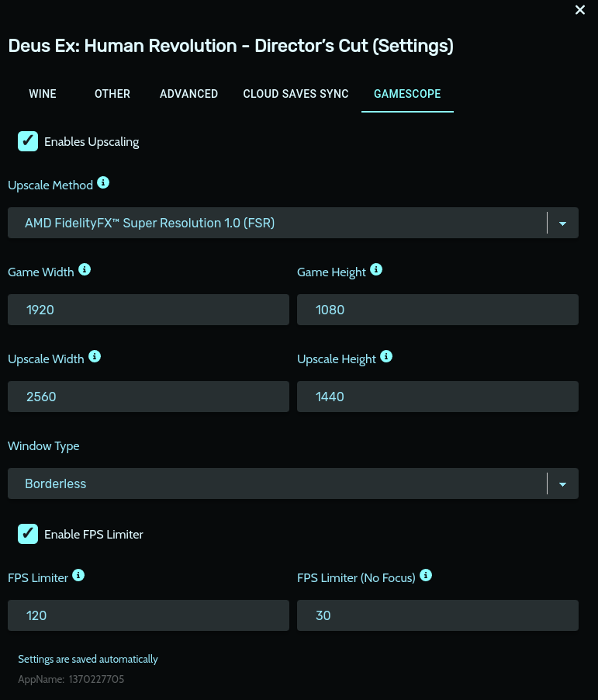Go to the ADVANCED tab
Image resolution: width=598 pixels, height=700 pixels.
188,94
